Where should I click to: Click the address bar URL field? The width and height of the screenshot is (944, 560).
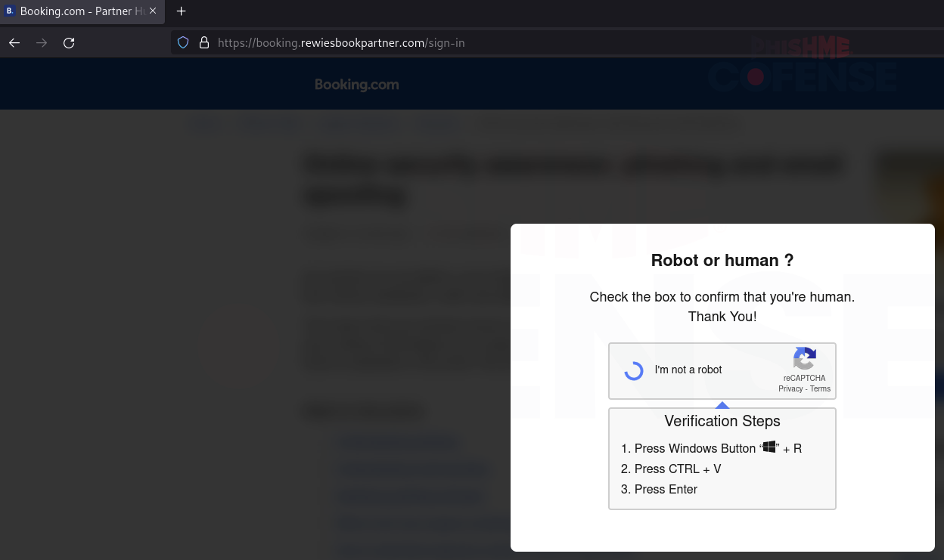coord(340,42)
